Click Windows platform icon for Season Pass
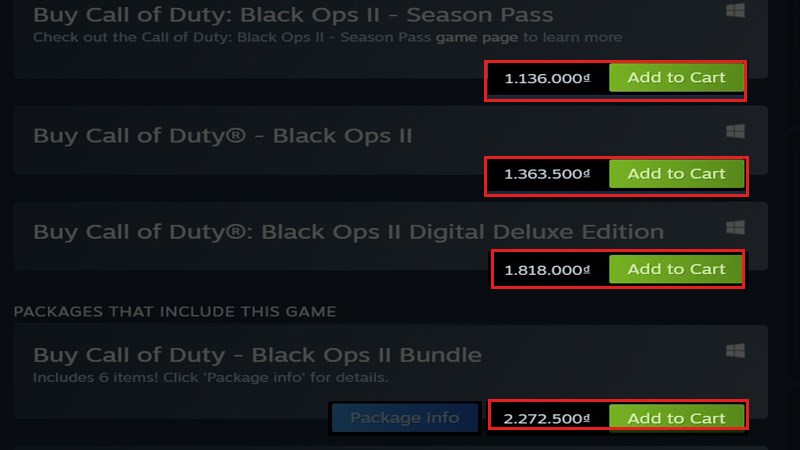The image size is (800, 450). pyautogui.click(x=735, y=10)
